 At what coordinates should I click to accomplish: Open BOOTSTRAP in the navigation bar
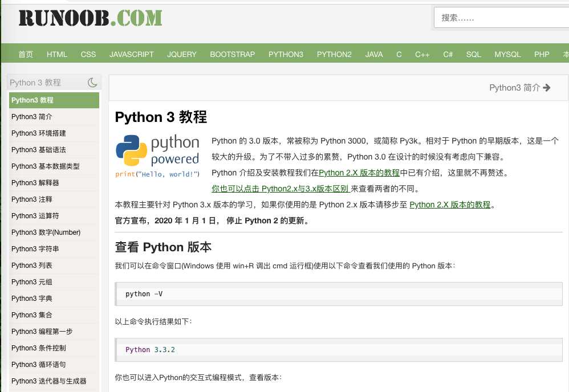[233, 54]
